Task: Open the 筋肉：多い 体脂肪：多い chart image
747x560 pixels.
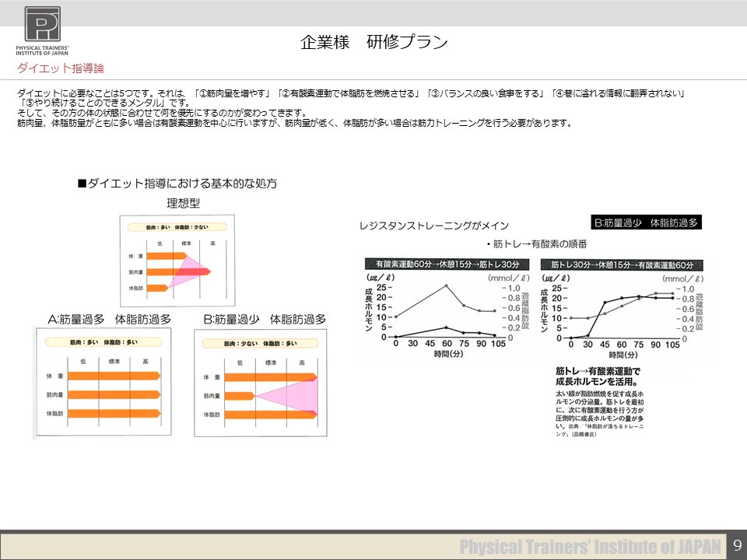Action: click(x=103, y=381)
